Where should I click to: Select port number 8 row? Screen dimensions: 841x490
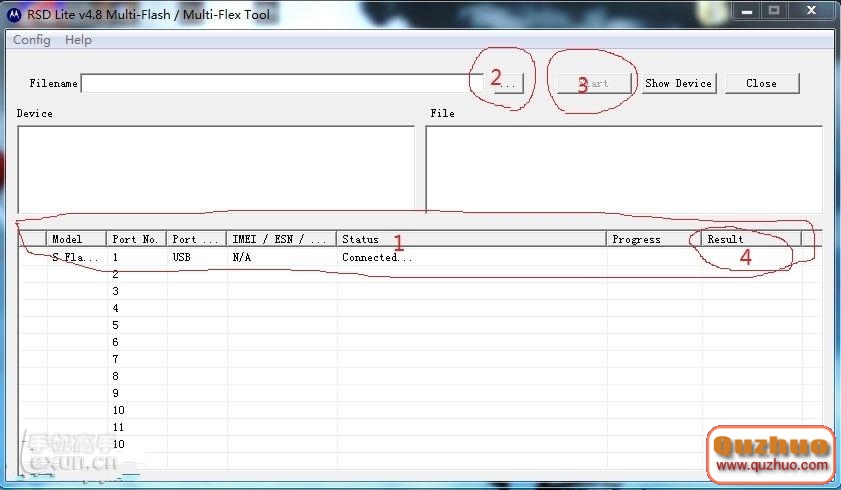click(420, 376)
